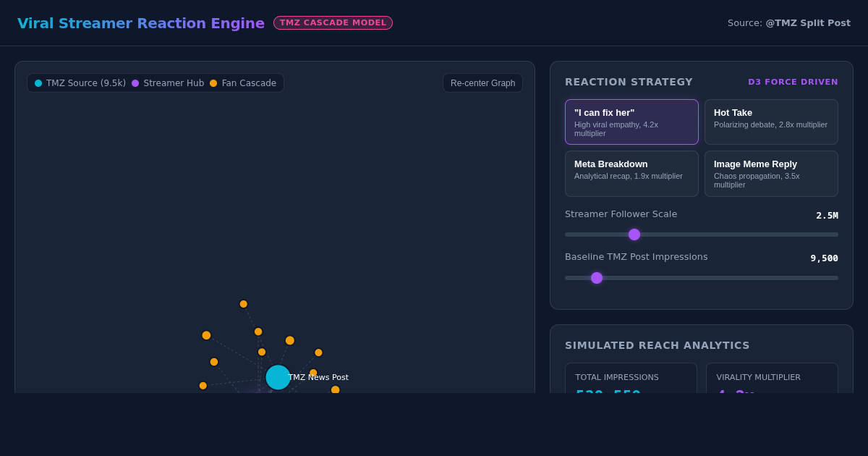Click the 2.5M follower scale value
Image resolution: width=868 pixels, height=456 pixels.
827,216
